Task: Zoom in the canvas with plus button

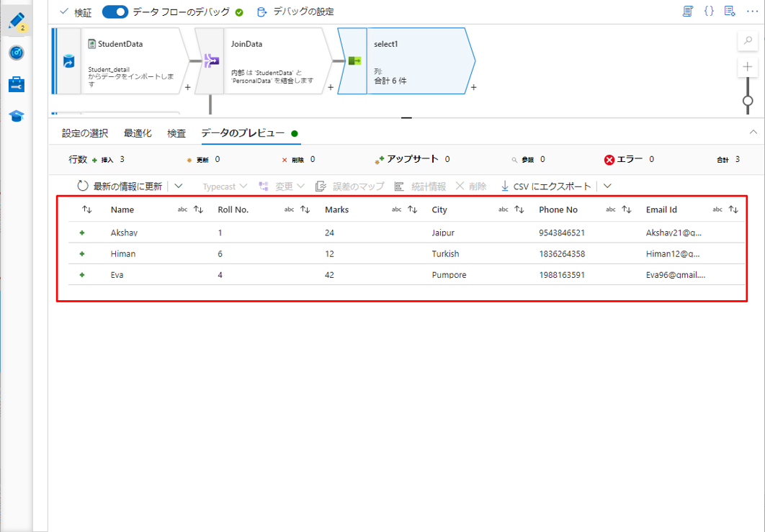Action: coord(748,67)
